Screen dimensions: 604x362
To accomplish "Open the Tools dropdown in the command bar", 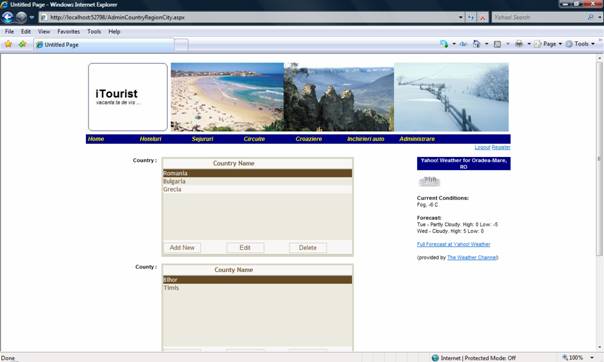I will click(x=581, y=44).
